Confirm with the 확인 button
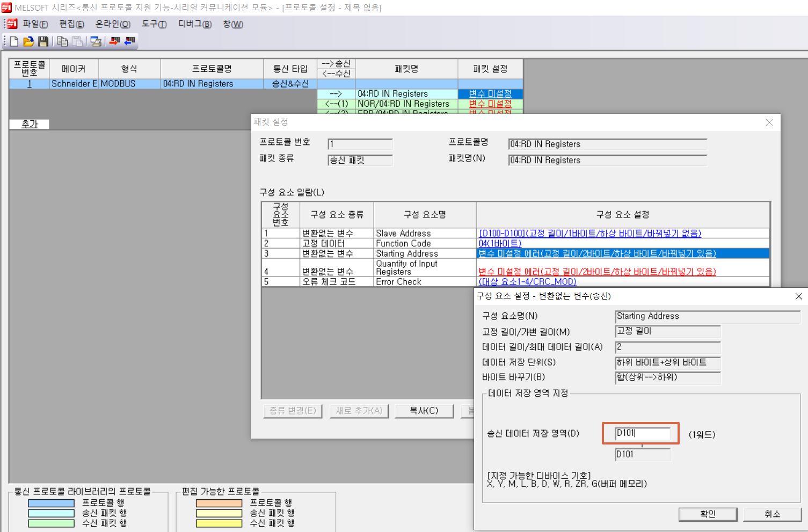The image size is (808, 532). 708,514
